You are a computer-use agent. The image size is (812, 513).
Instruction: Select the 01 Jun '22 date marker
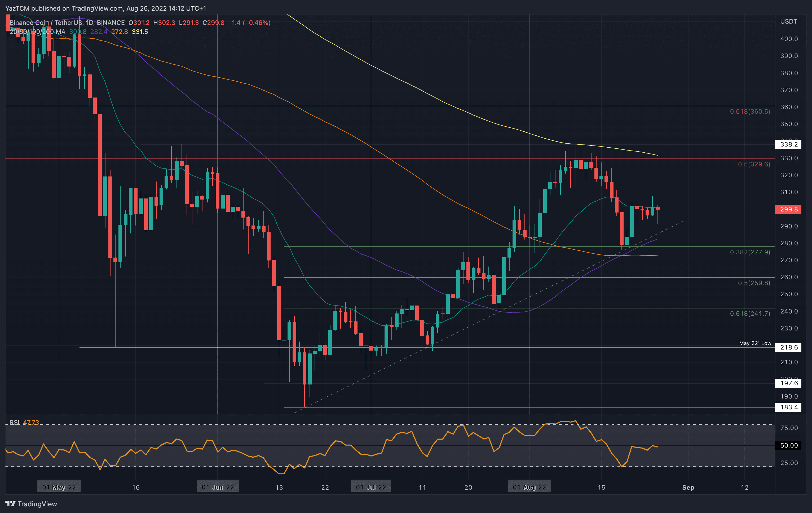pos(218,487)
